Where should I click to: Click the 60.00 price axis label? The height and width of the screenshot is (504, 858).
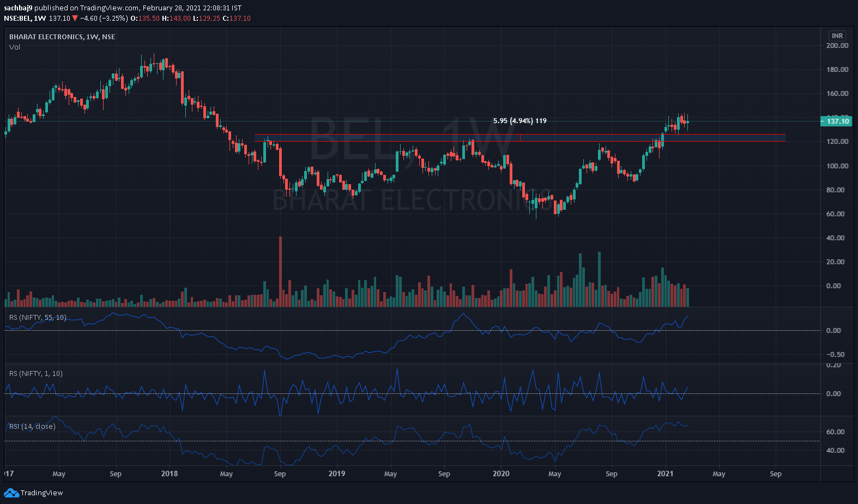[x=835, y=214]
